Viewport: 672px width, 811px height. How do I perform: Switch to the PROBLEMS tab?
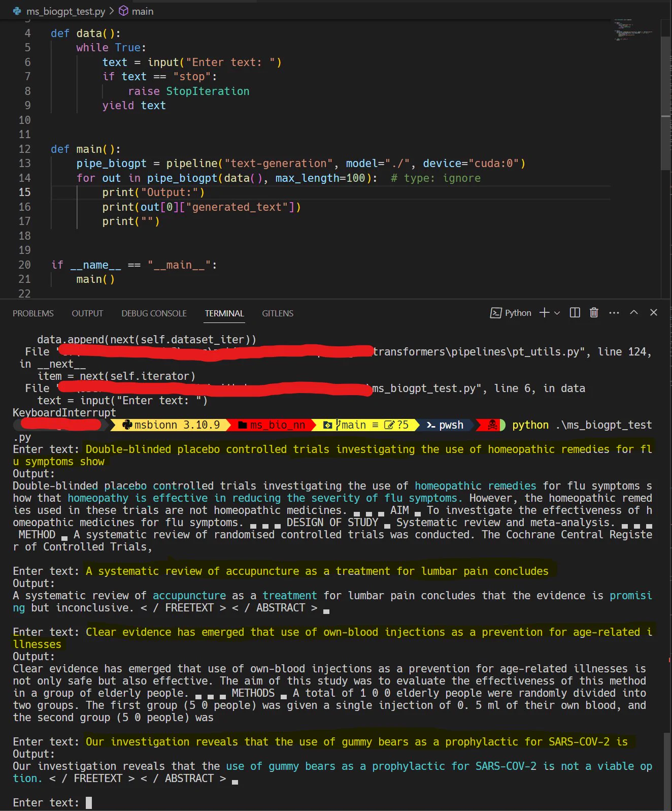pos(33,313)
